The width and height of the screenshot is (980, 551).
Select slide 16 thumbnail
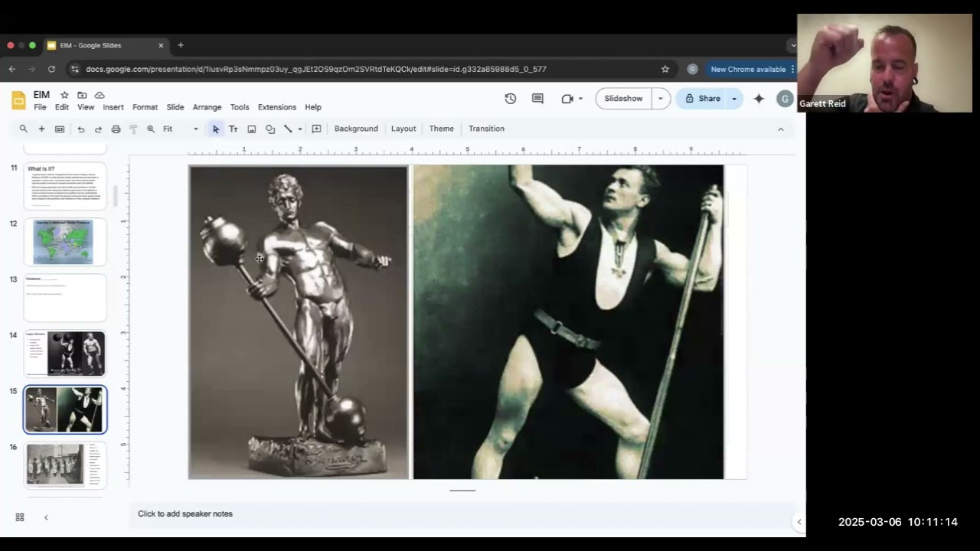(65, 465)
